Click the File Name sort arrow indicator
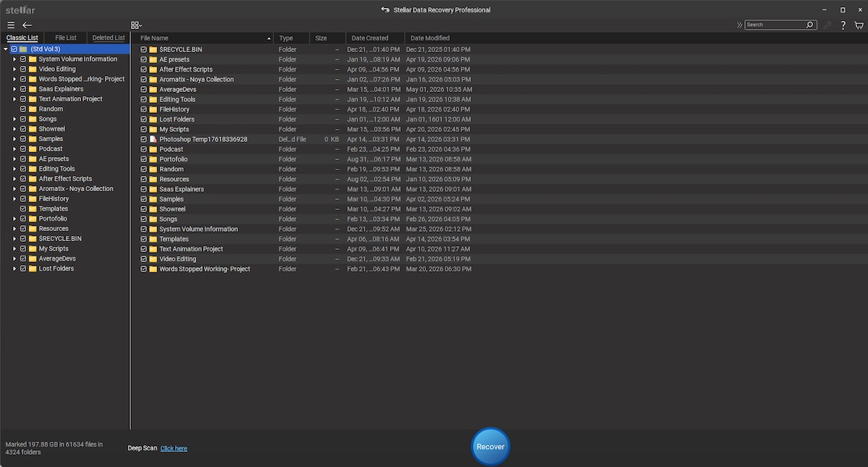 pos(269,38)
